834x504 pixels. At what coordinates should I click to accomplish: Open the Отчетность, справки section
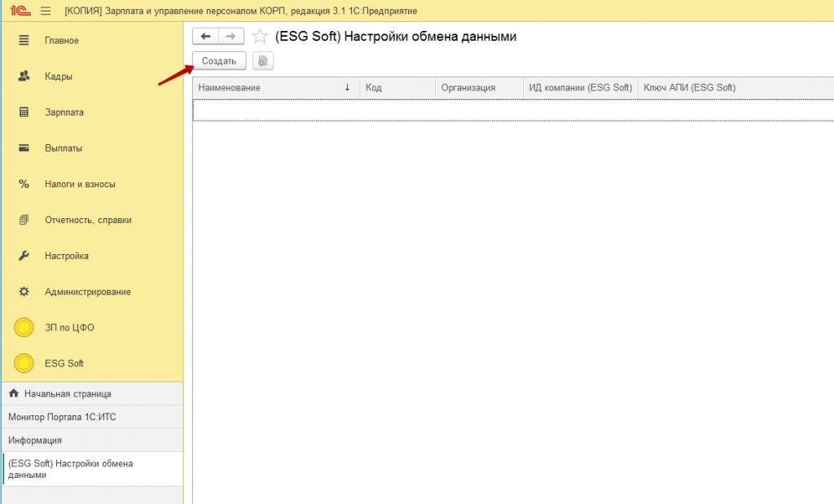(x=88, y=220)
